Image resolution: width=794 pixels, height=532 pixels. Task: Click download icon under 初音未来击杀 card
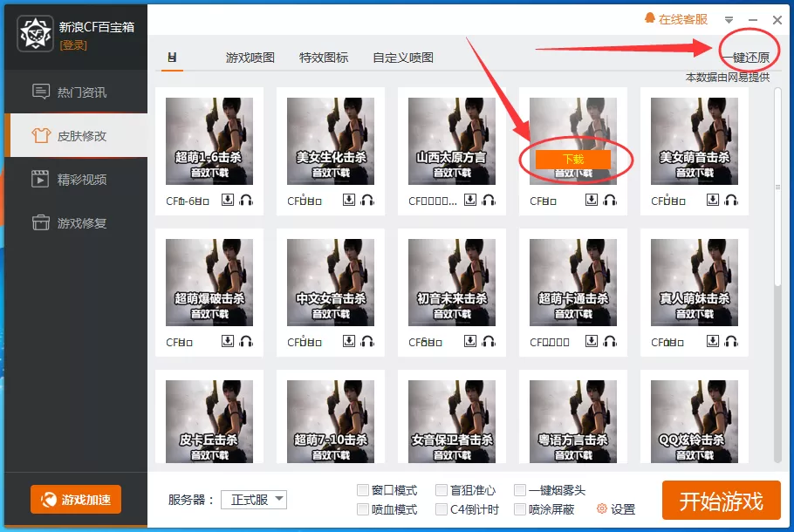[470, 341]
